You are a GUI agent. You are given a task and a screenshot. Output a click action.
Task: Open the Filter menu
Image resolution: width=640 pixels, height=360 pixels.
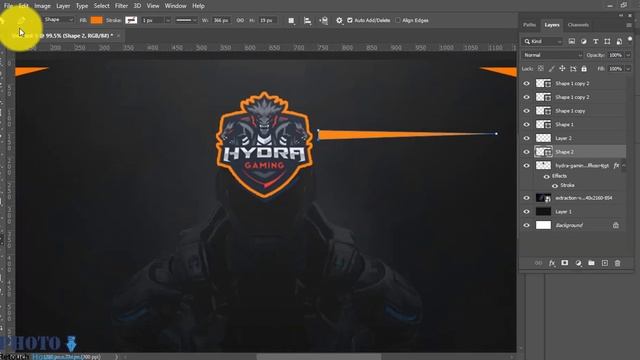(121, 6)
